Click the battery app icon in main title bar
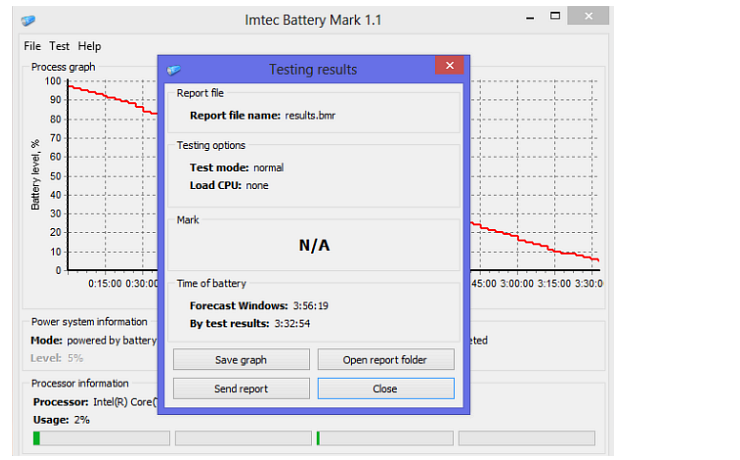The width and height of the screenshot is (740, 460). 28,20
